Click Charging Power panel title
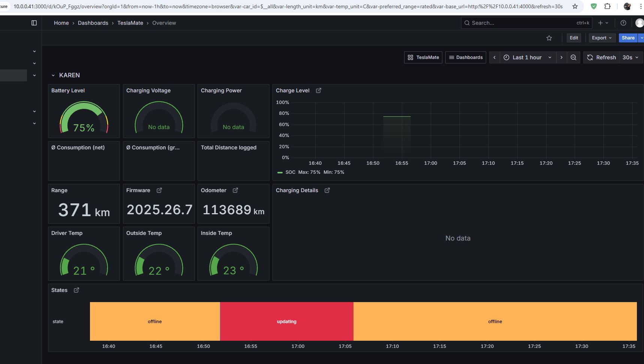The height and width of the screenshot is (364, 644). [221, 90]
